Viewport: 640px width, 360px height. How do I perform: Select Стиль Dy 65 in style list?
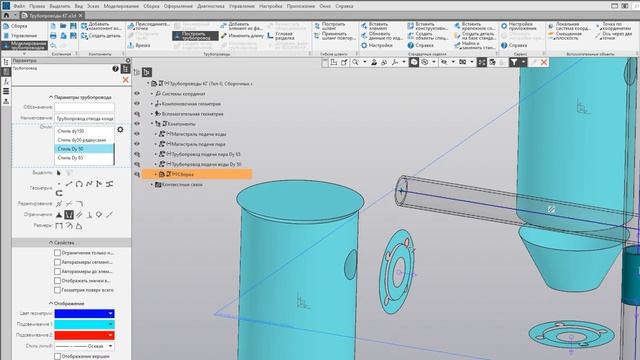coord(84,158)
